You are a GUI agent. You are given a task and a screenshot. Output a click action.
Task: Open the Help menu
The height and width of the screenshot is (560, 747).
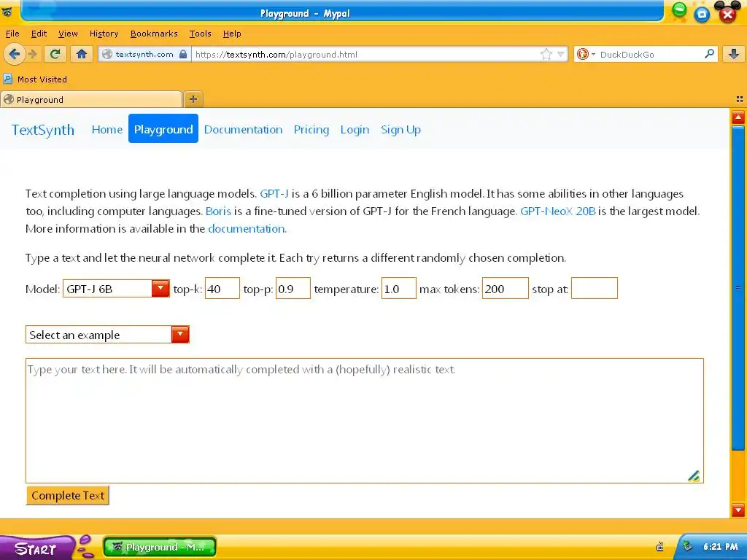(232, 34)
